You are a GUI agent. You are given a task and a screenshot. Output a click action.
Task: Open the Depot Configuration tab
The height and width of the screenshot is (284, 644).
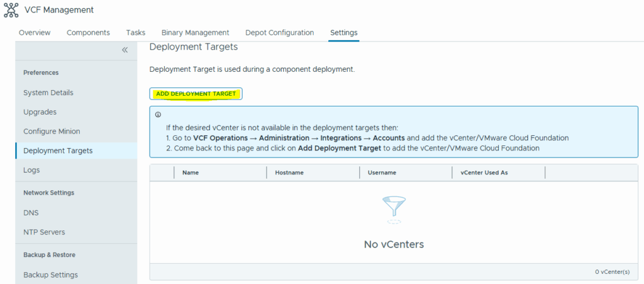[x=279, y=33]
